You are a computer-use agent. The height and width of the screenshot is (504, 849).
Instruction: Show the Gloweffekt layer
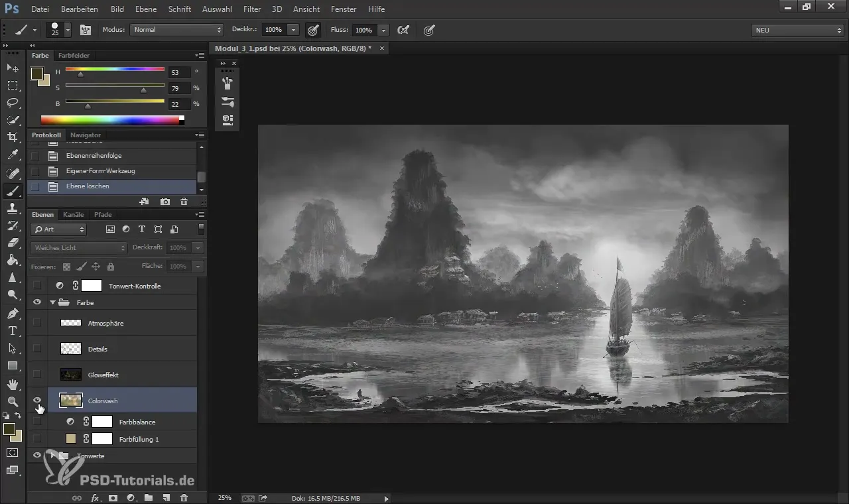[37, 375]
